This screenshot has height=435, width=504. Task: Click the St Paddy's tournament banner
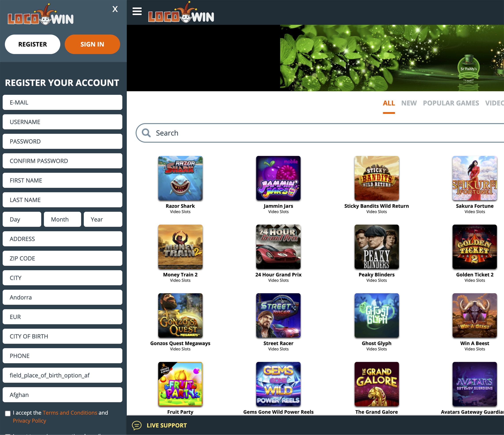tap(392, 58)
